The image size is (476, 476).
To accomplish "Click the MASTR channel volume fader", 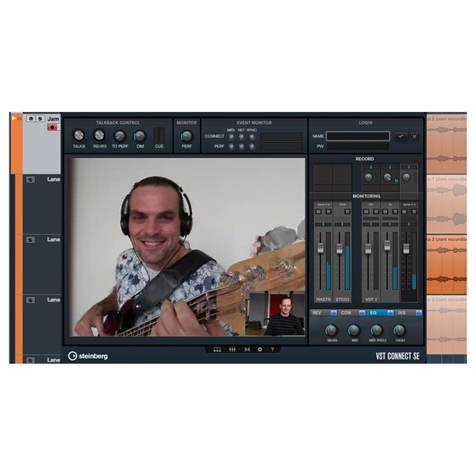I will click(321, 248).
